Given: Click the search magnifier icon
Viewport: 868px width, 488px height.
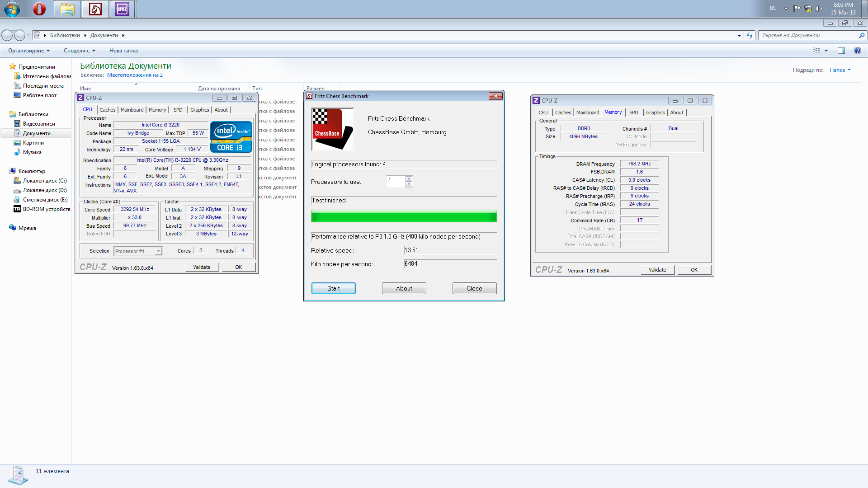Looking at the screenshot, I should pos(862,35).
